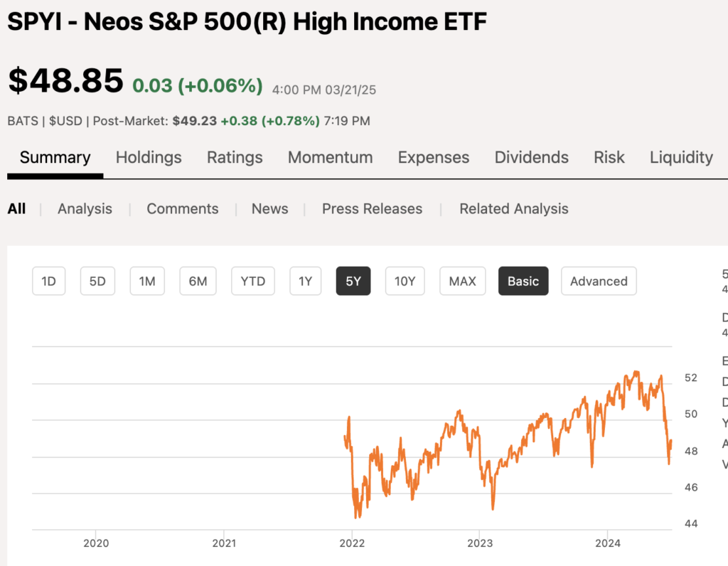Screen dimensions: 728x566
Task: Click the 44 y-axis price label
Action: pos(691,524)
